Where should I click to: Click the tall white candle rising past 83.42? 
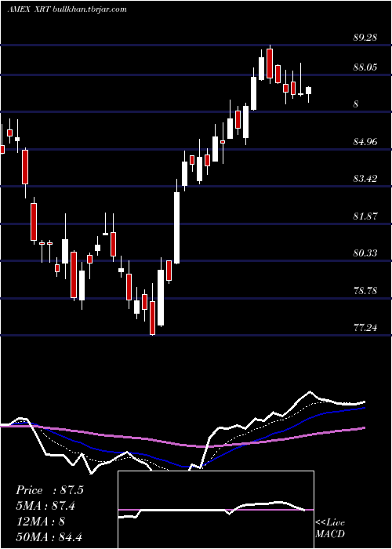tap(177, 227)
